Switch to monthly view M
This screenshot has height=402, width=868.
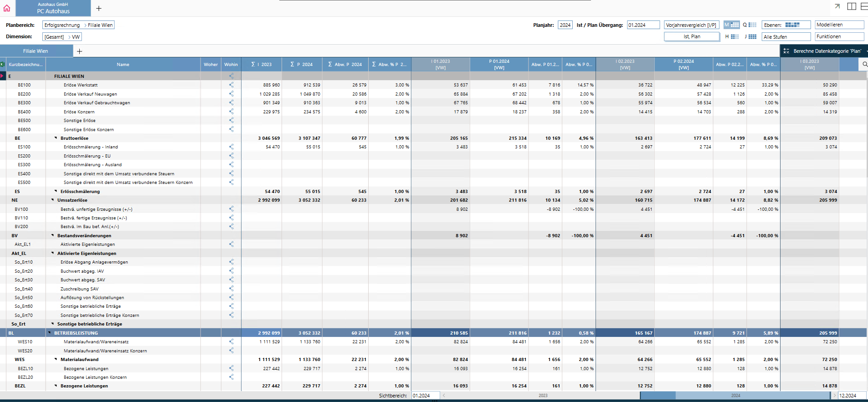(x=732, y=25)
